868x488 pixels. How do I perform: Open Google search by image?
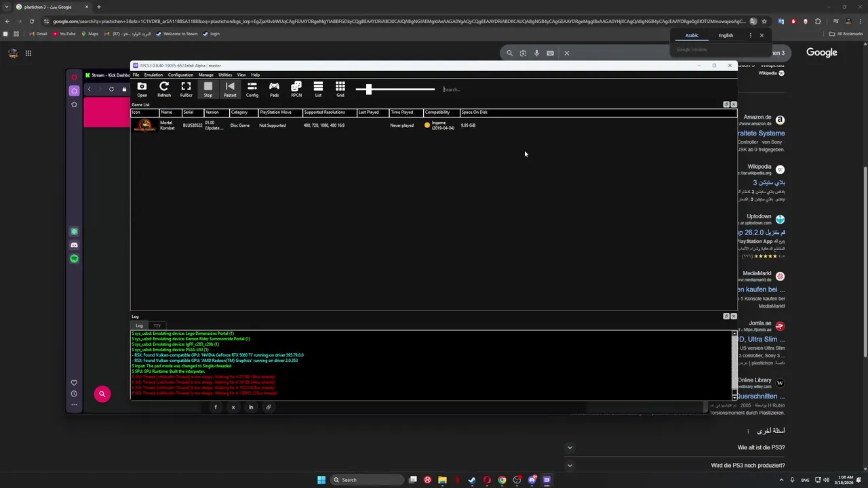523,53
